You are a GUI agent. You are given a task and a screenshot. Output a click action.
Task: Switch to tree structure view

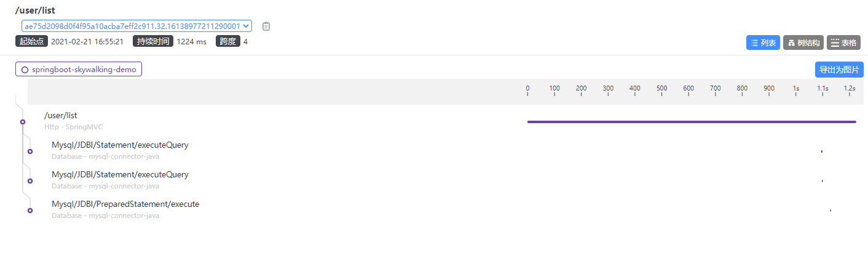(x=803, y=42)
